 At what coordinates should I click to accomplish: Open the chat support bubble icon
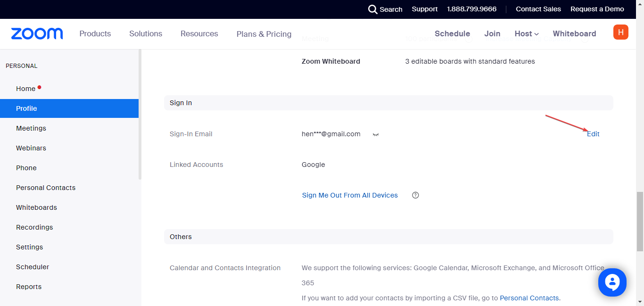tap(612, 282)
